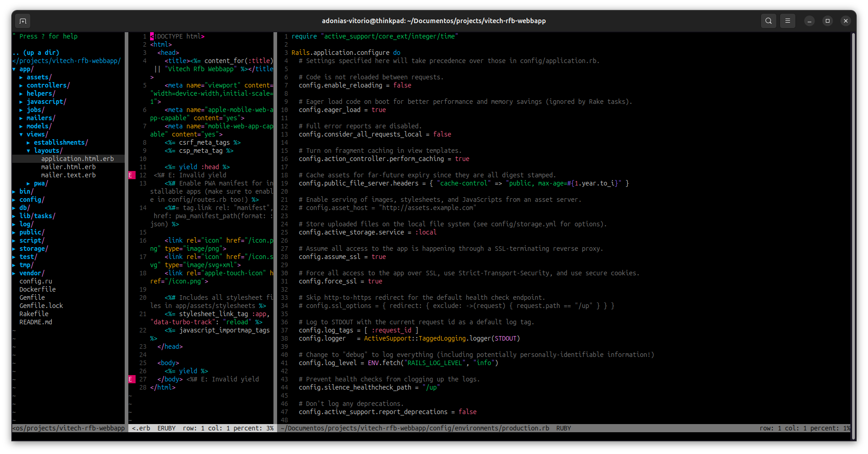Click the E error marker beside line 27

132,379
